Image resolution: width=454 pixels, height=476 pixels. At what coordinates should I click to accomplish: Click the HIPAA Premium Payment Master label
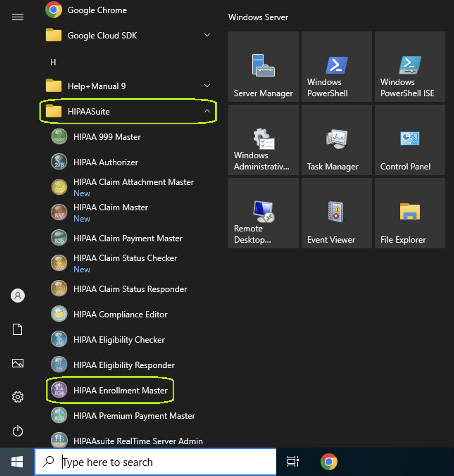pos(134,416)
